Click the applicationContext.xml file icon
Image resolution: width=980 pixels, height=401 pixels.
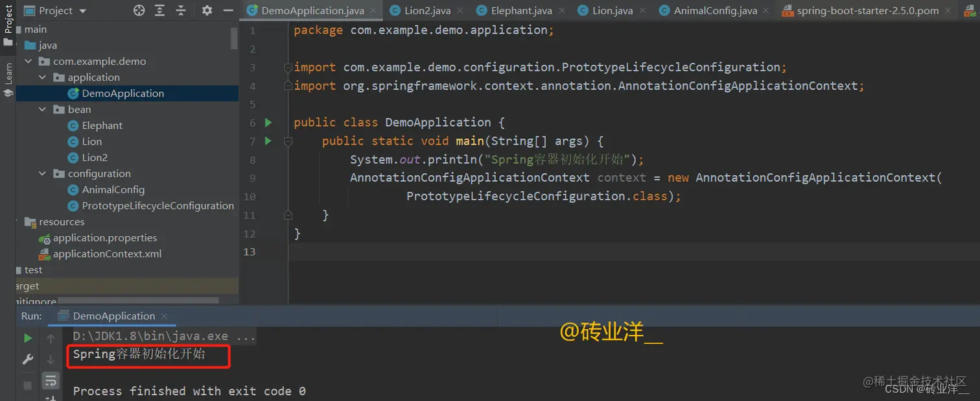click(45, 254)
